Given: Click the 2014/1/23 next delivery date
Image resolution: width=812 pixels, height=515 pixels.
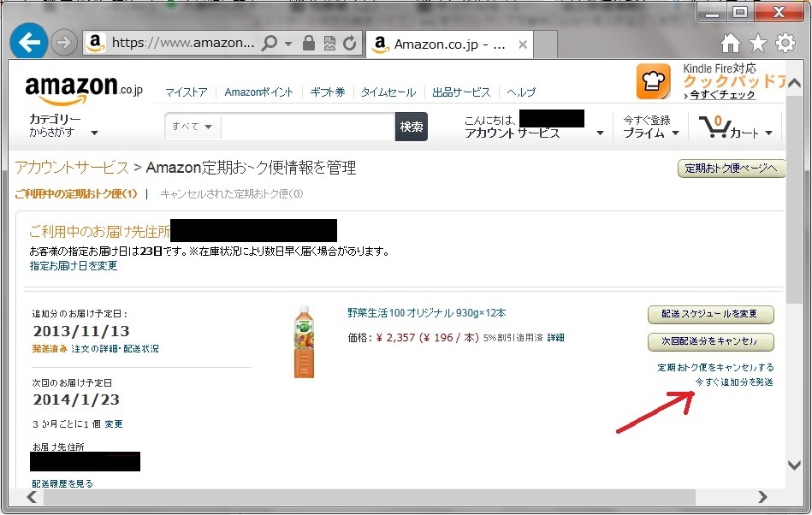Looking at the screenshot, I should point(76,400).
